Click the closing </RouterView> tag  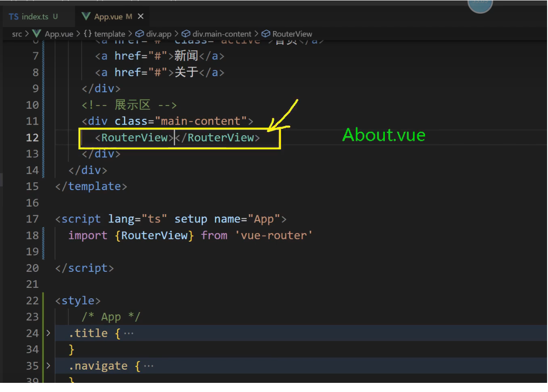click(218, 138)
